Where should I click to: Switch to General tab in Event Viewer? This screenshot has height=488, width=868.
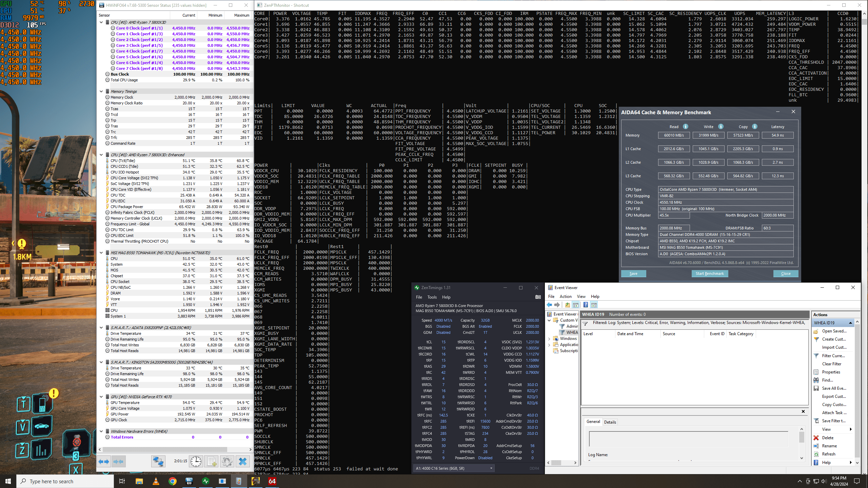point(593,422)
